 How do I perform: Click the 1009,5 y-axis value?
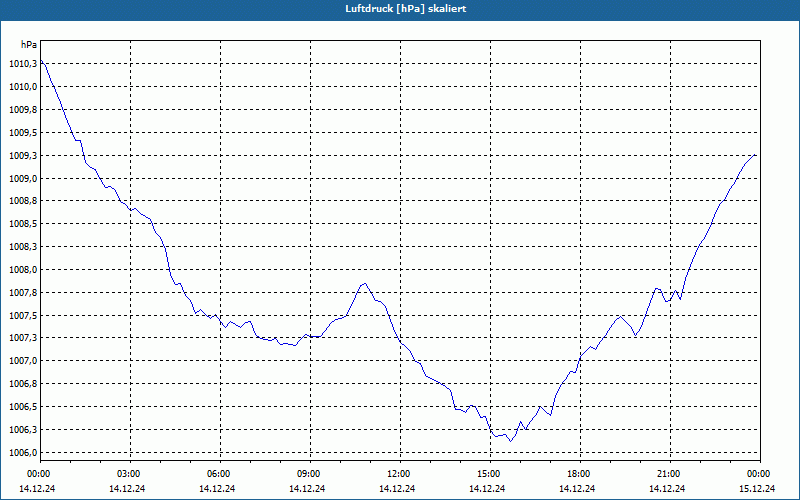pos(23,133)
